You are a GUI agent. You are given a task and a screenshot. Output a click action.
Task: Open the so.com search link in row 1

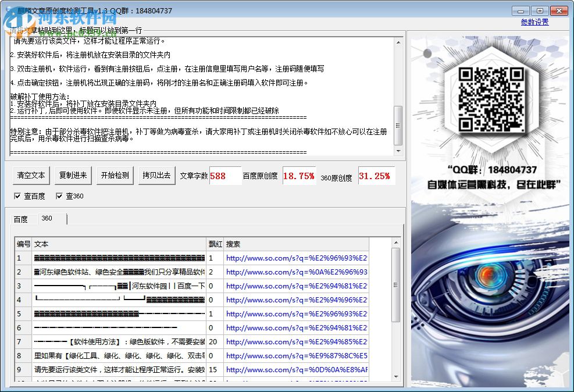[297, 258]
